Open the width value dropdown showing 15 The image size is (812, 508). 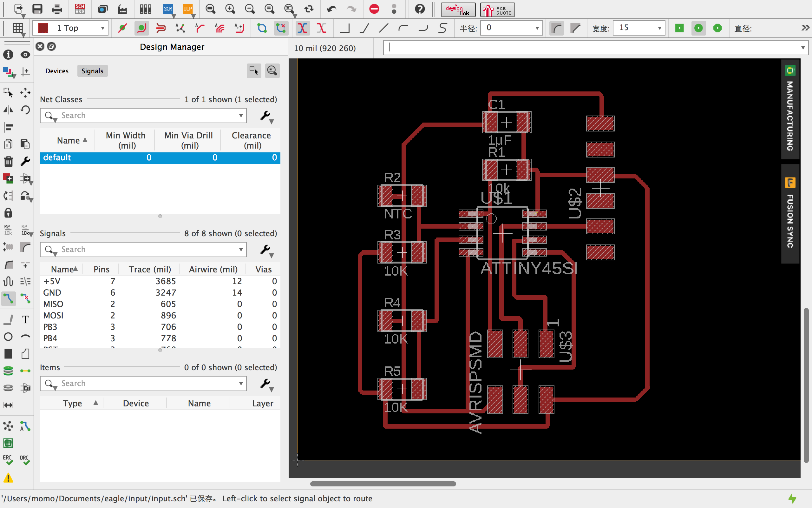pos(659,28)
